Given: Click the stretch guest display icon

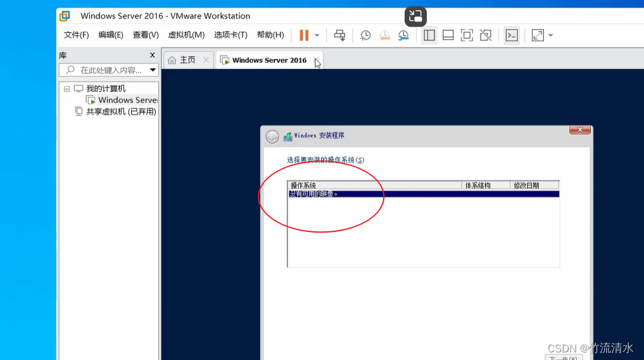Looking at the screenshot, I should pyautogui.click(x=538, y=35).
